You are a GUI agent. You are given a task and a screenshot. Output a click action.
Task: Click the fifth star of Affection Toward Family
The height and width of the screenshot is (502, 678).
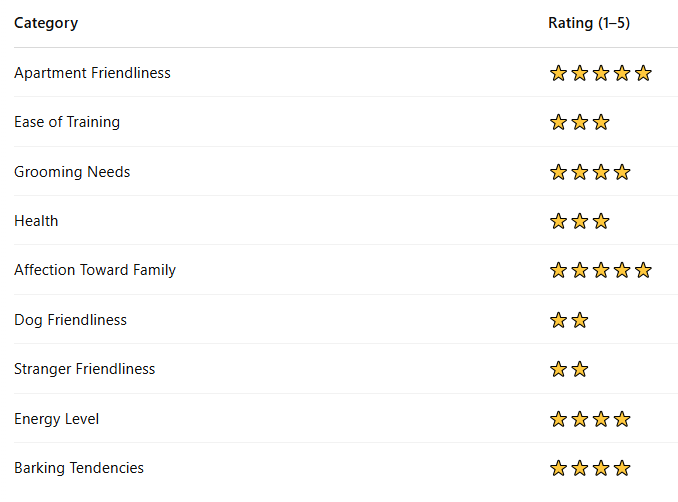click(643, 270)
